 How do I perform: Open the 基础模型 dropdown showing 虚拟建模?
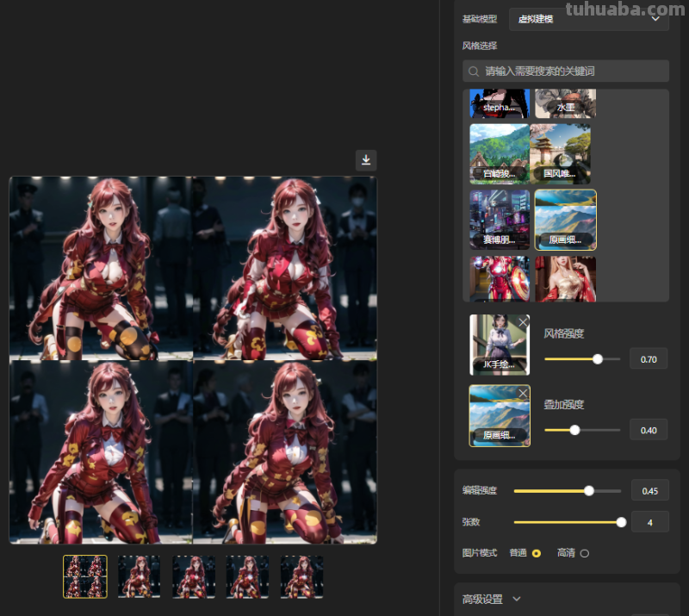click(x=589, y=19)
